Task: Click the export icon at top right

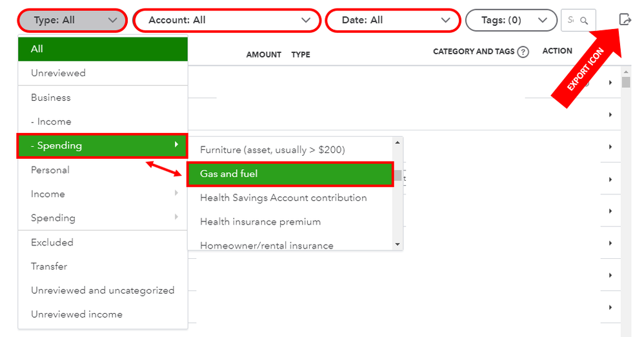Action: point(625,20)
